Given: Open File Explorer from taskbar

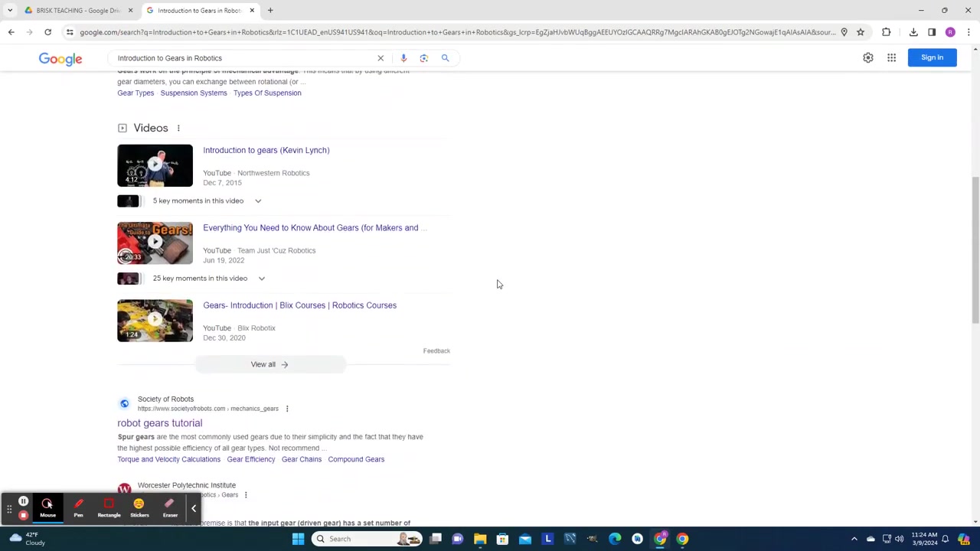Looking at the screenshot, I should point(480,539).
